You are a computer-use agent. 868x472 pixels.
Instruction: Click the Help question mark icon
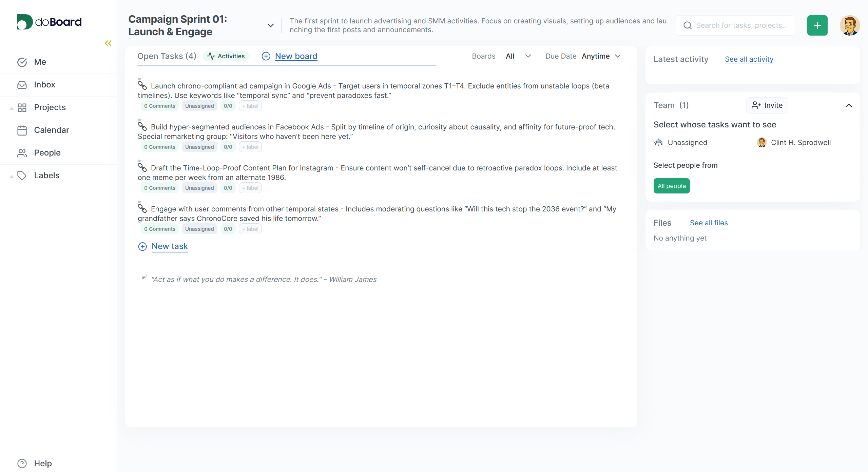(22, 463)
